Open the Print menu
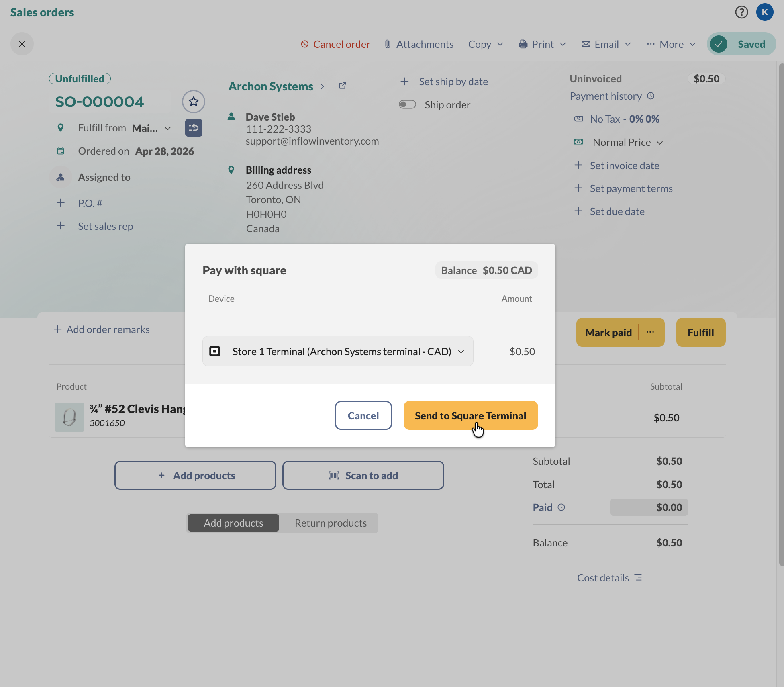Viewport: 784px width, 687px height. tap(543, 44)
